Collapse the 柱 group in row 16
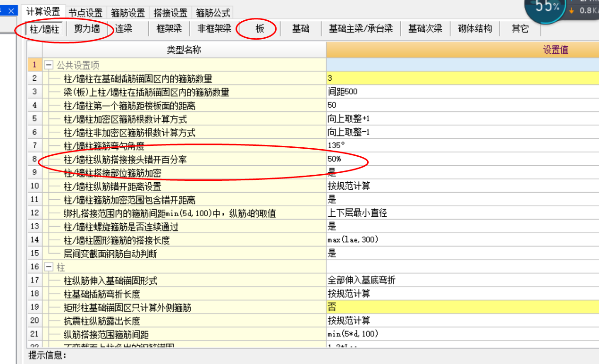The height and width of the screenshot is (364, 599). coord(48,267)
